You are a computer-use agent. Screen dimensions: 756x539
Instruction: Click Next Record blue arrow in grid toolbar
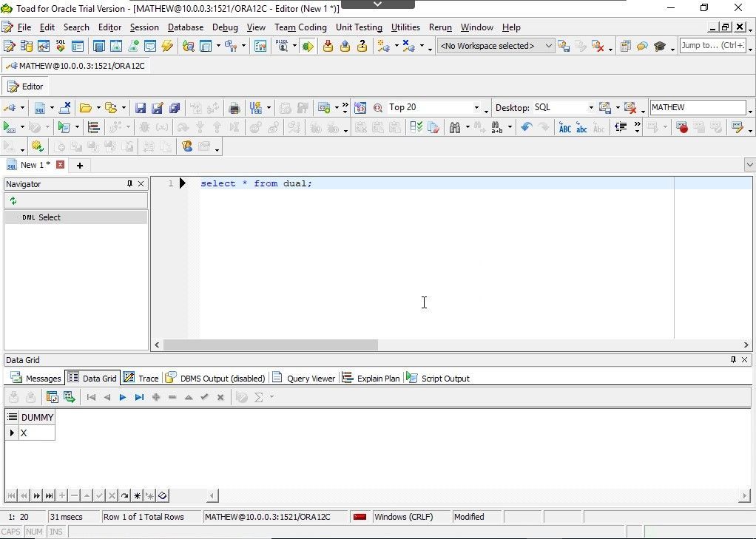123,397
